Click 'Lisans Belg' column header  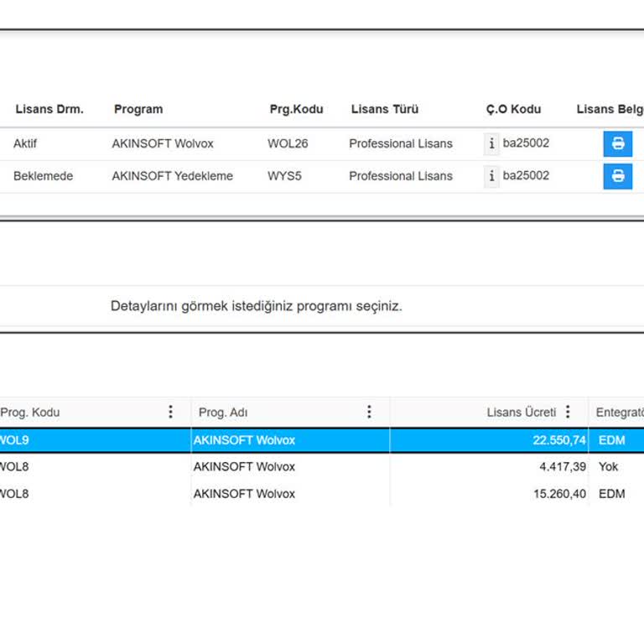pyautogui.click(x=610, y=109)
